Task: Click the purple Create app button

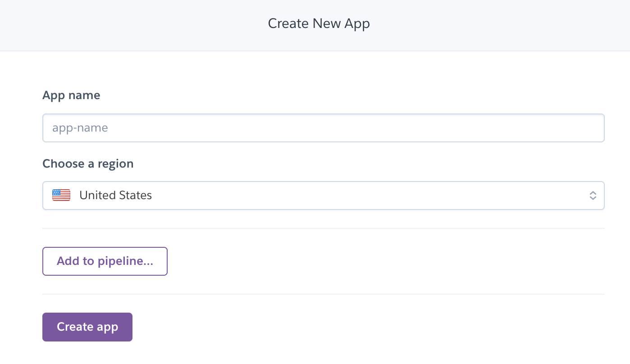Action: (x=87, y=327)
